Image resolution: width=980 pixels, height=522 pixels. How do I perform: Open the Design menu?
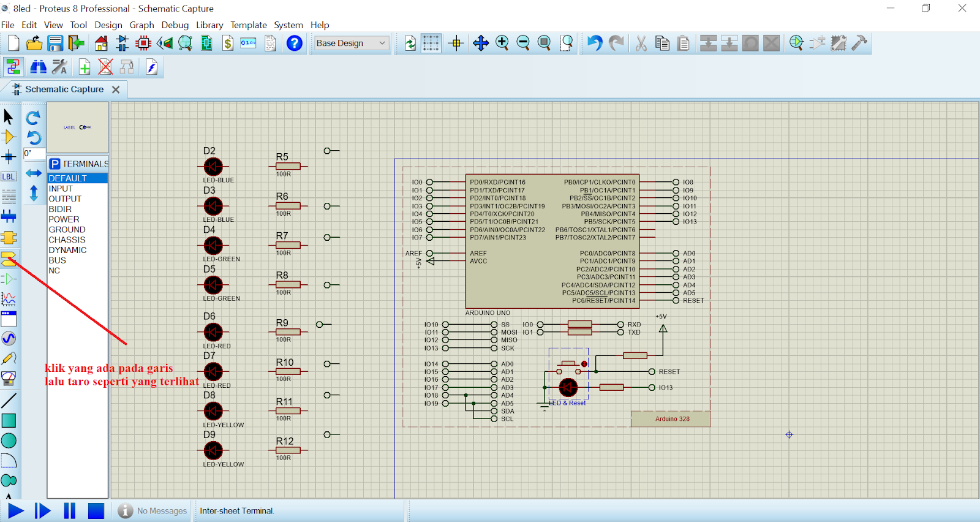coord(108,25)
